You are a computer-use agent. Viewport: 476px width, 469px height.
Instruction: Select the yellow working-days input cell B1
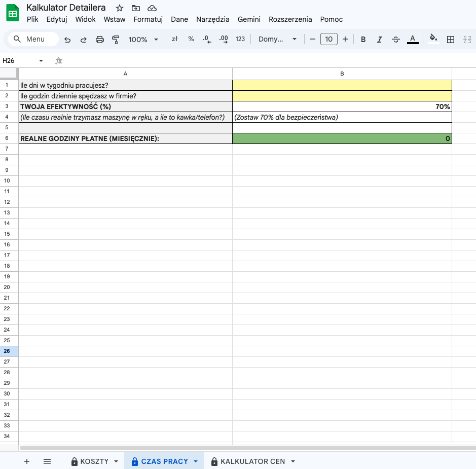click(x=342, y=85)
